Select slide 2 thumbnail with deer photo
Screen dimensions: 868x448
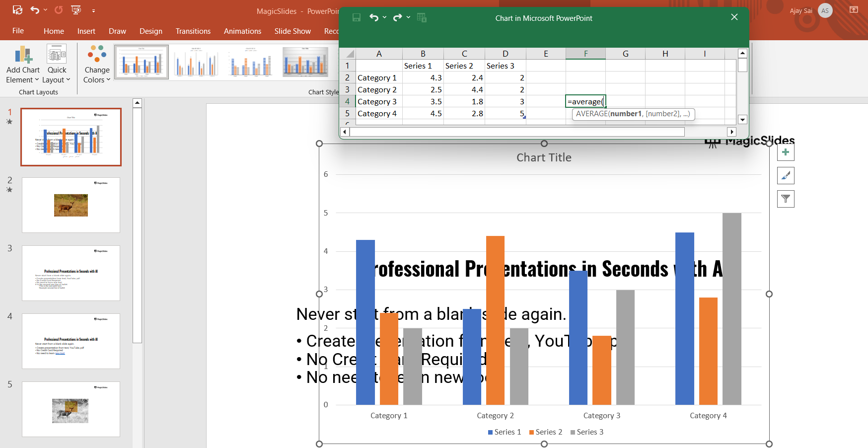point(71,205)
